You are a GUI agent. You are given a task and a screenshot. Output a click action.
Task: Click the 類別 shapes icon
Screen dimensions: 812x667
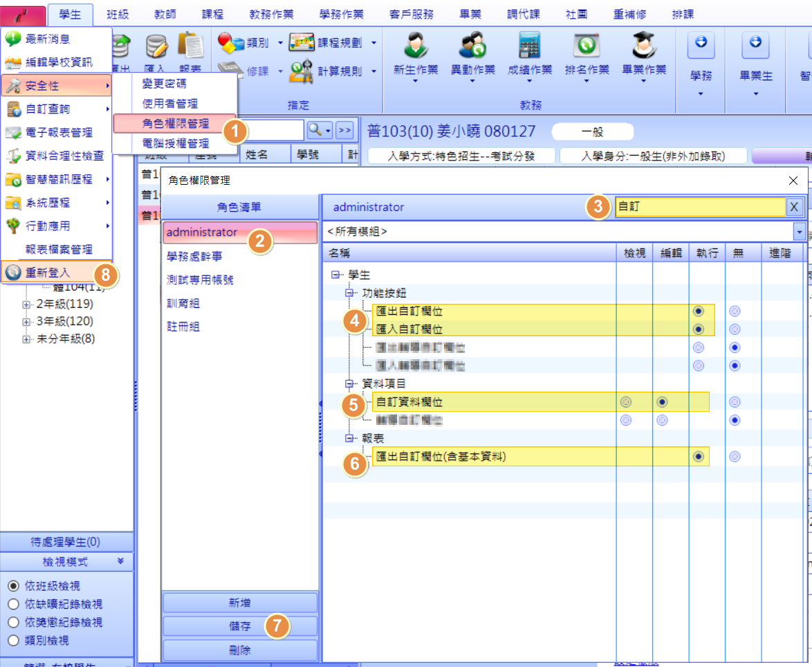230,43
